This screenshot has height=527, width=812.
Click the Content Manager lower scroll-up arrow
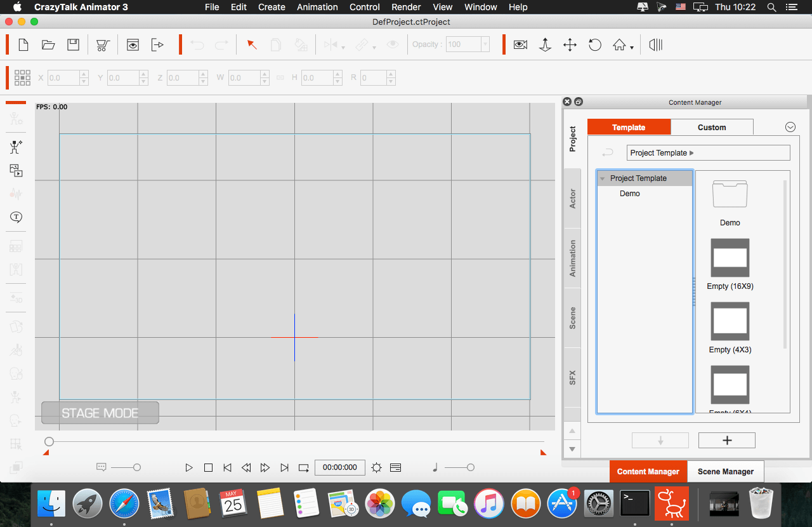572,430
